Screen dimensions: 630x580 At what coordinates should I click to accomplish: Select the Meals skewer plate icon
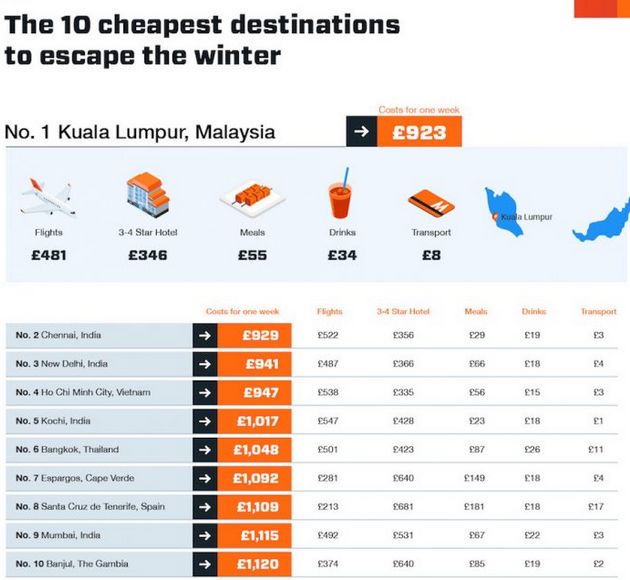252,195
